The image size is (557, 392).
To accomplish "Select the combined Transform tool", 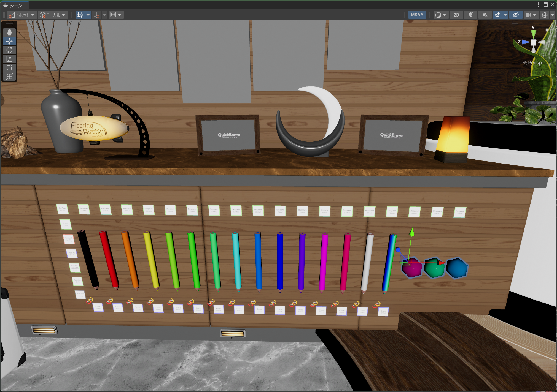I will click(9, 77).
